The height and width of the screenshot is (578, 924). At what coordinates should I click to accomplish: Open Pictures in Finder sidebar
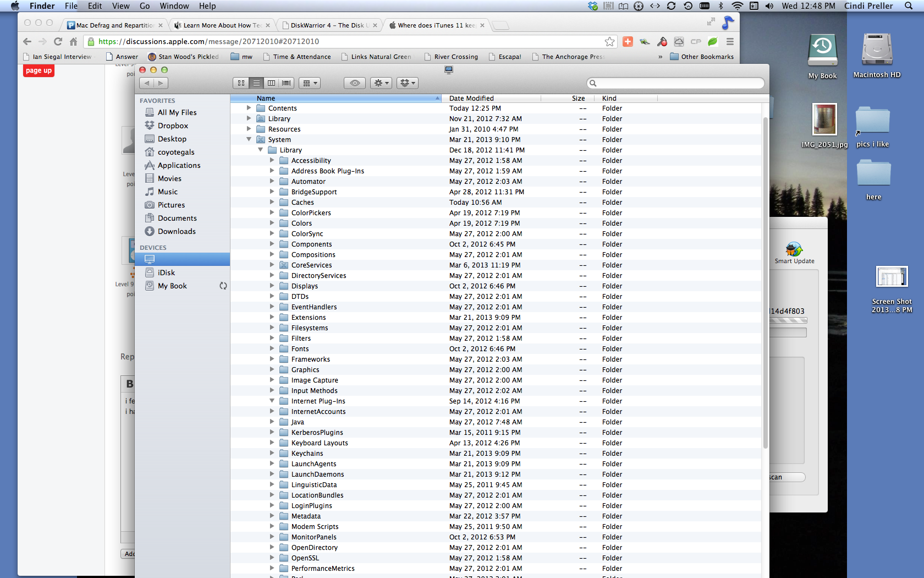[171, 205]
